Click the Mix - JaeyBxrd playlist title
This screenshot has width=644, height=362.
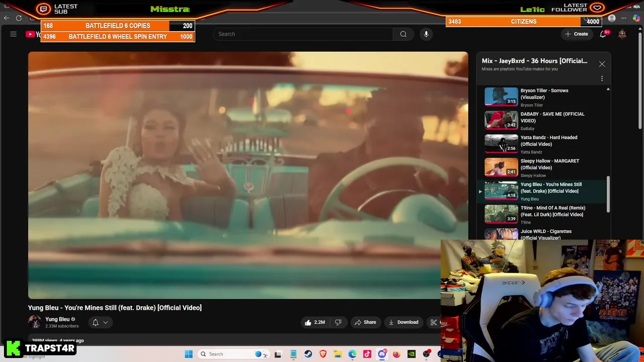[534, 61]
